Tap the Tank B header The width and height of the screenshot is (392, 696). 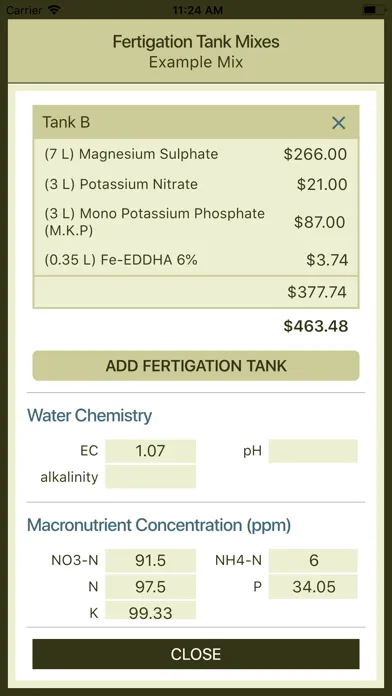[x=196, y=122]
